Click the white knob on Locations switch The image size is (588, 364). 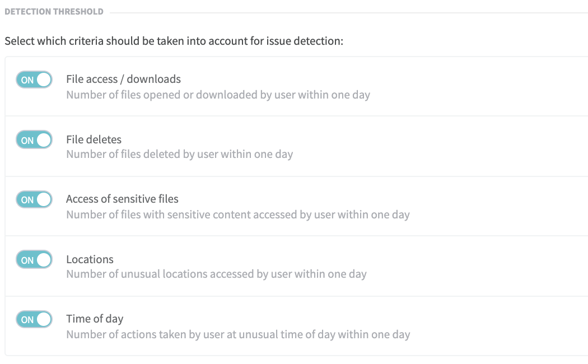pyautogui.click(x=43, y=260)
